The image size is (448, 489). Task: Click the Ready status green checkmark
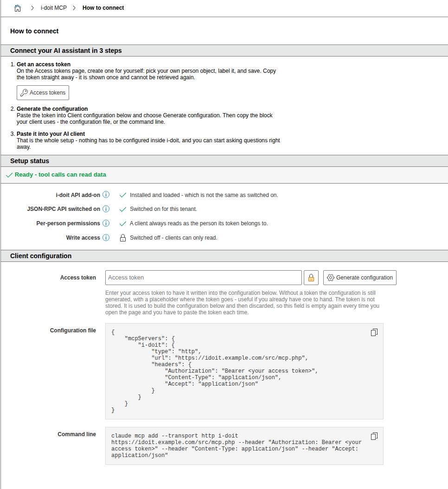9,175
